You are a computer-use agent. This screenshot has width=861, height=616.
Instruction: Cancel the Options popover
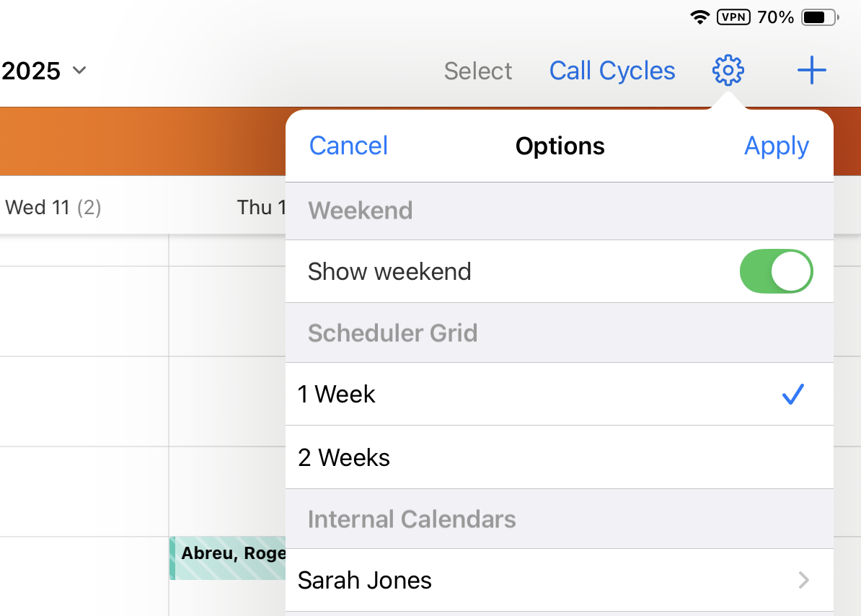(x=348, y=146)
